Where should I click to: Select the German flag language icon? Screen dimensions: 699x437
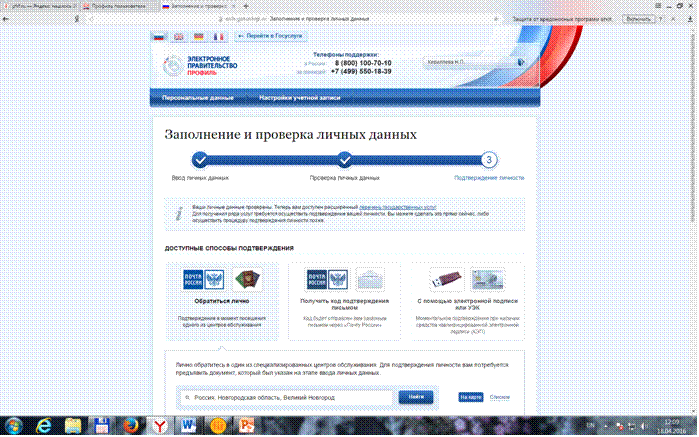coord(198,36)
